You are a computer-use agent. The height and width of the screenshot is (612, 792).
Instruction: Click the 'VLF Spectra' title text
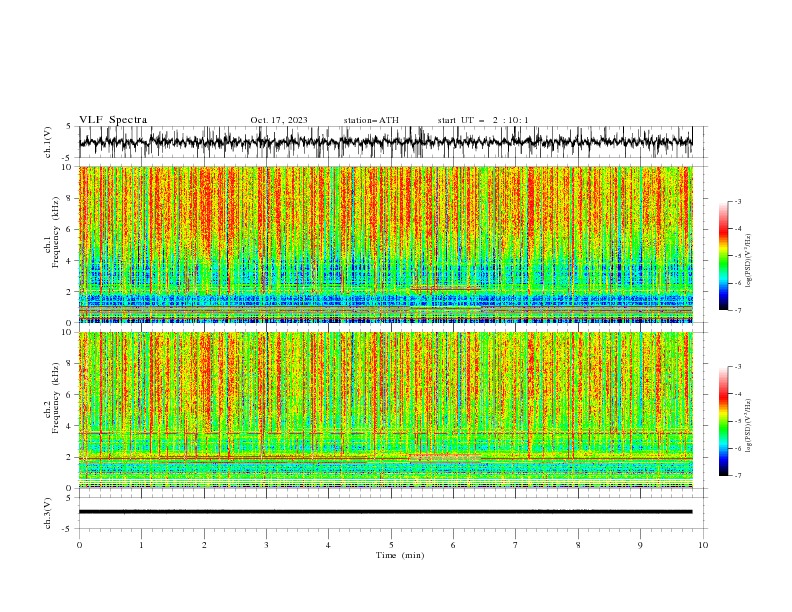[113, 120]
